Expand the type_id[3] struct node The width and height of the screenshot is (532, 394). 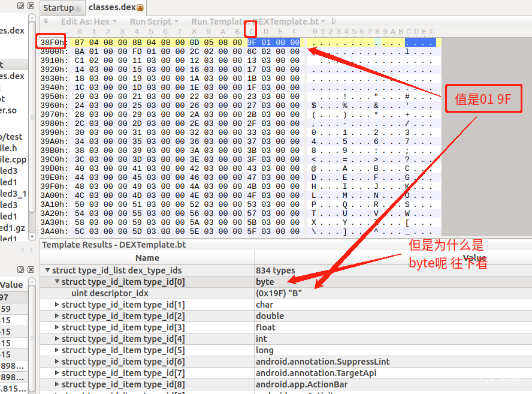(57, 327)
